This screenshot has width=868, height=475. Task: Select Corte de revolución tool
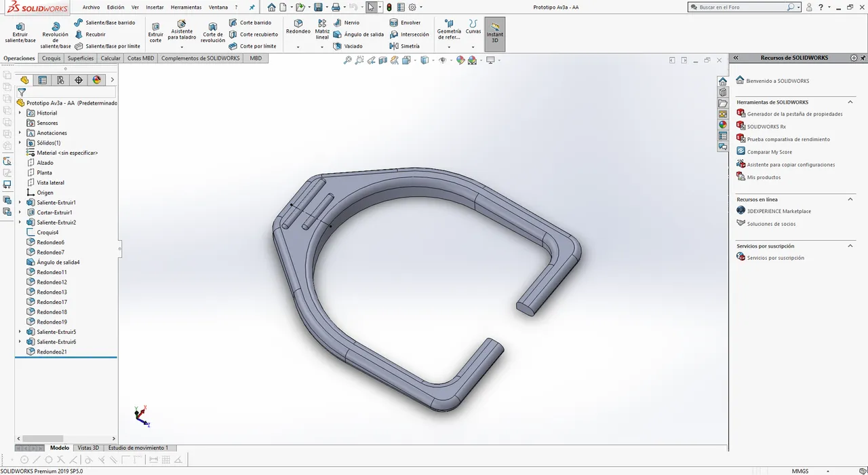pos(213,32)
